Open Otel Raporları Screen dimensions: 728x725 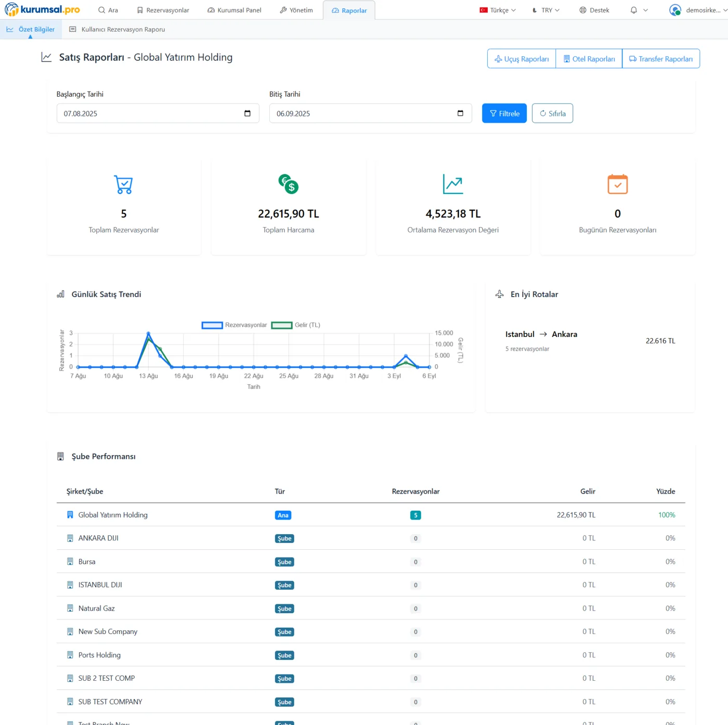(x=589, y=59)
